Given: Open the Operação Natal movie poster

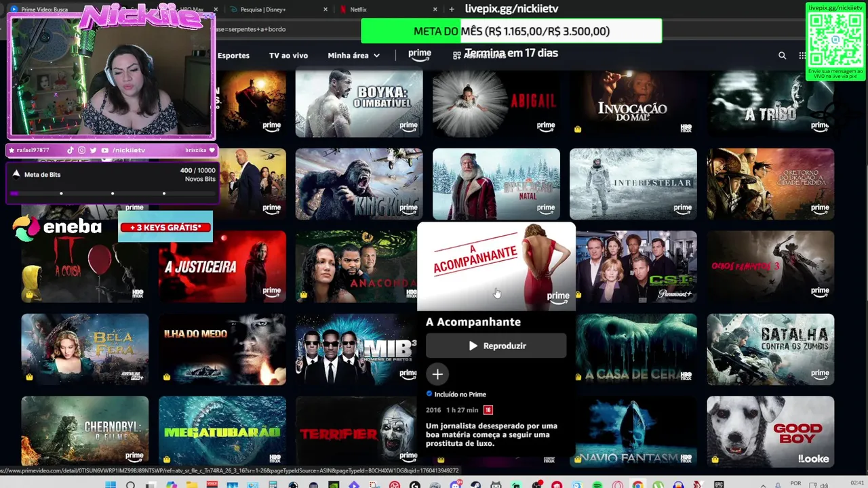Looking at the screenshot, I should [x=496, y=184].
